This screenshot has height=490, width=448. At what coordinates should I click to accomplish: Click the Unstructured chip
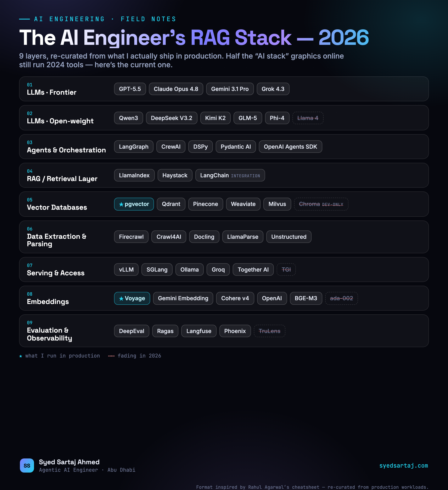[289, 237]
